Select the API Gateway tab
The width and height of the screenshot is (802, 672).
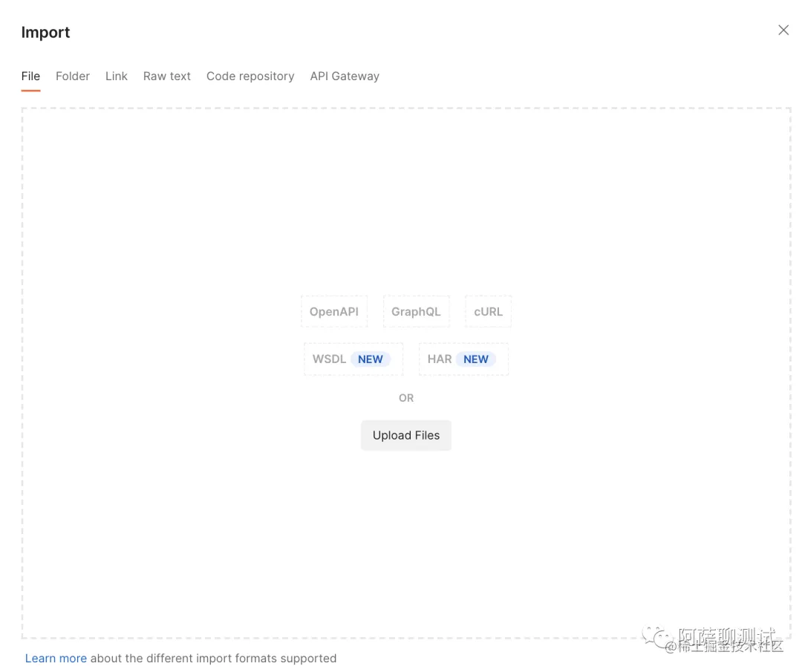pyautogui.click(x=345, y=76)
